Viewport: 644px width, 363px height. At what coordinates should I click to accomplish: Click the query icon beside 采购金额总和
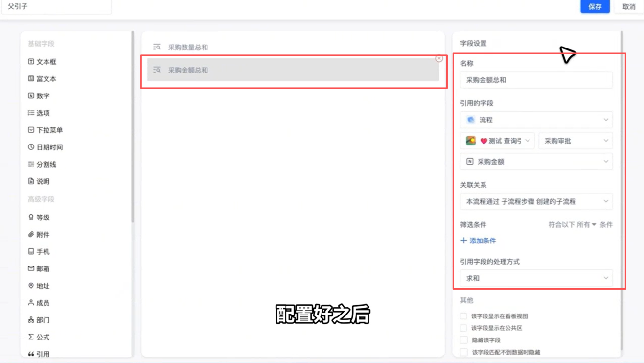click(157, 70)
